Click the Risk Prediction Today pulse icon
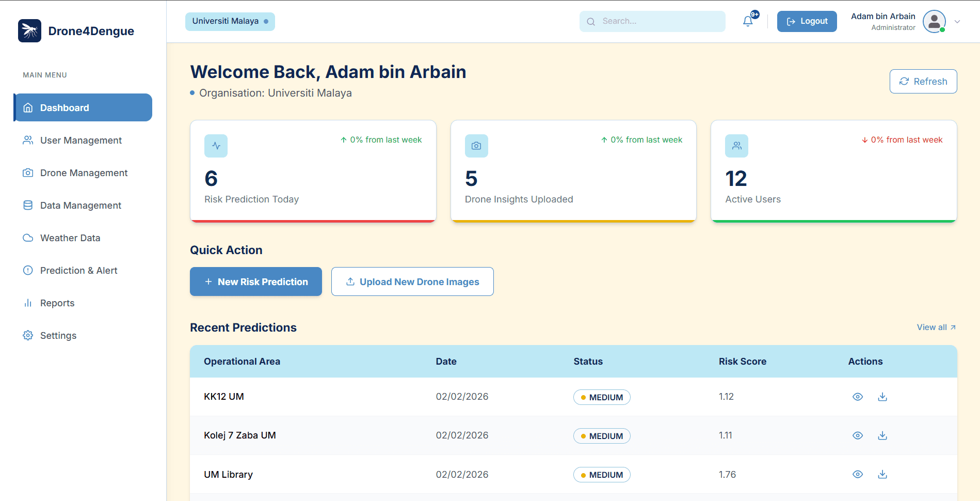 [216, 146]
